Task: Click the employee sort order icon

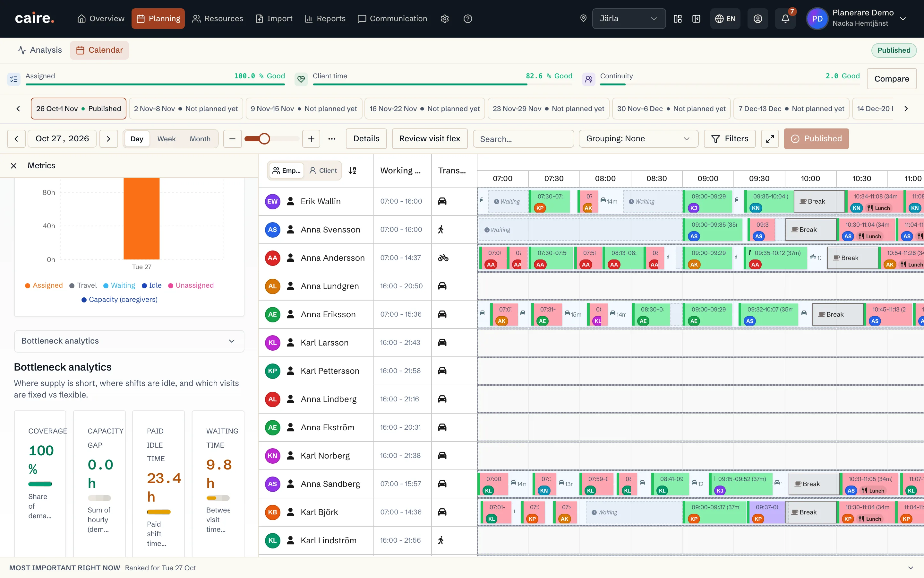Action: [352, 171]
